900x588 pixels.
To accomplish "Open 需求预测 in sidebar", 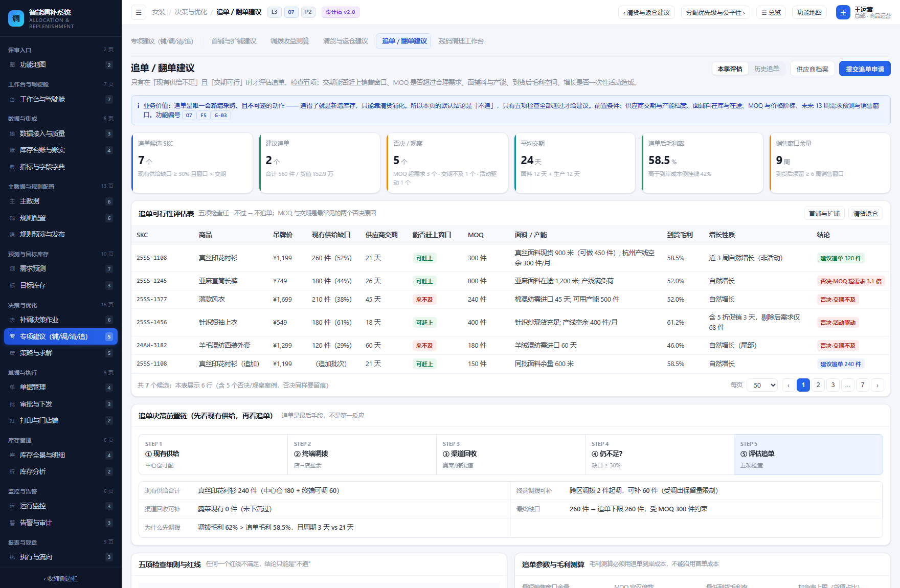I will point(61,269).
